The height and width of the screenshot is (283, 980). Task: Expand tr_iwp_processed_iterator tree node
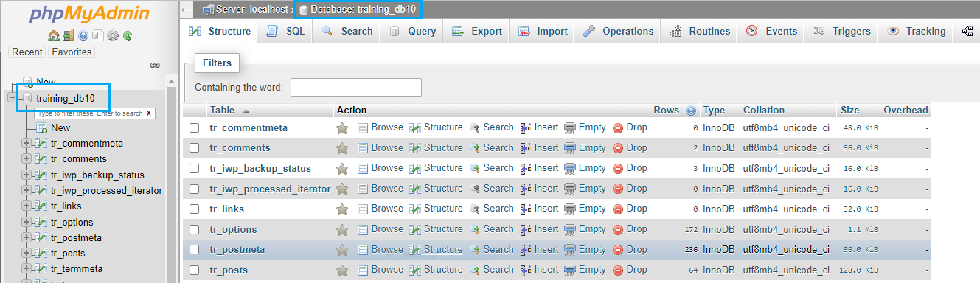pos(27,190)
